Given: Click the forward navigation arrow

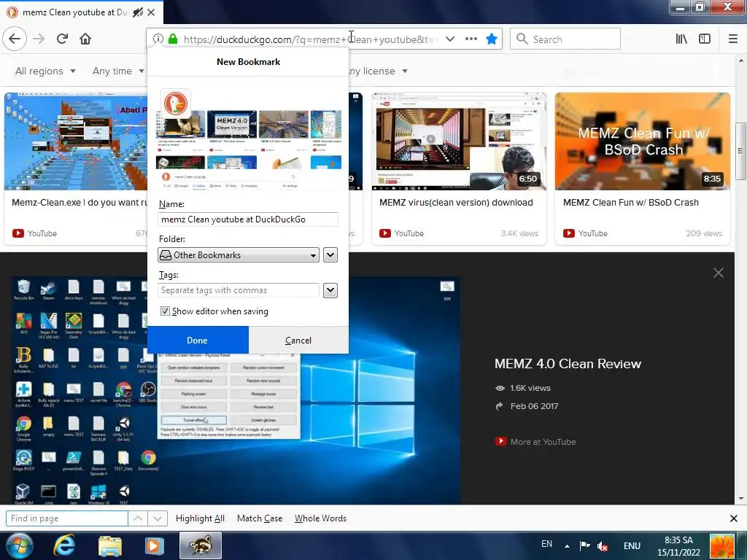Looking at the screenshot, I should 39,39.
